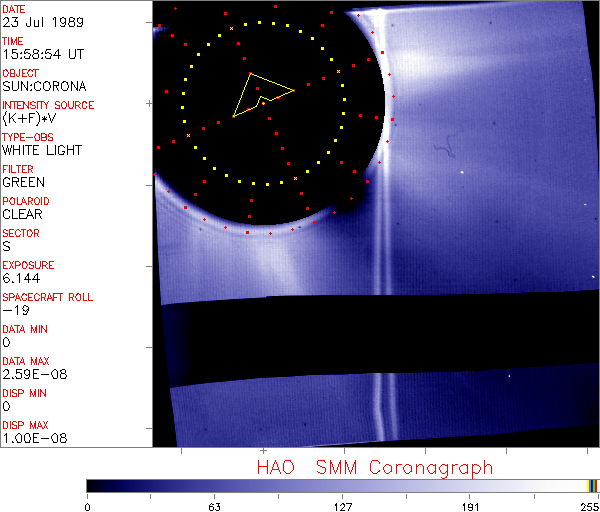Select the spacecraft roll value -19
Viewport: 600px width, 512px height.
tap(14, 310)
